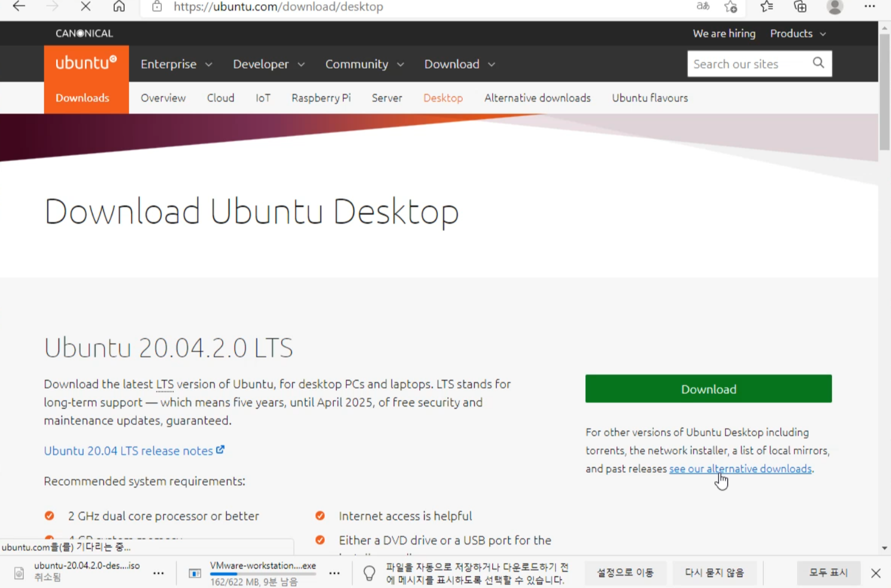
Task: Click the translate page icon in address bar
Action: pyautogui.click(x=703, y=7)
